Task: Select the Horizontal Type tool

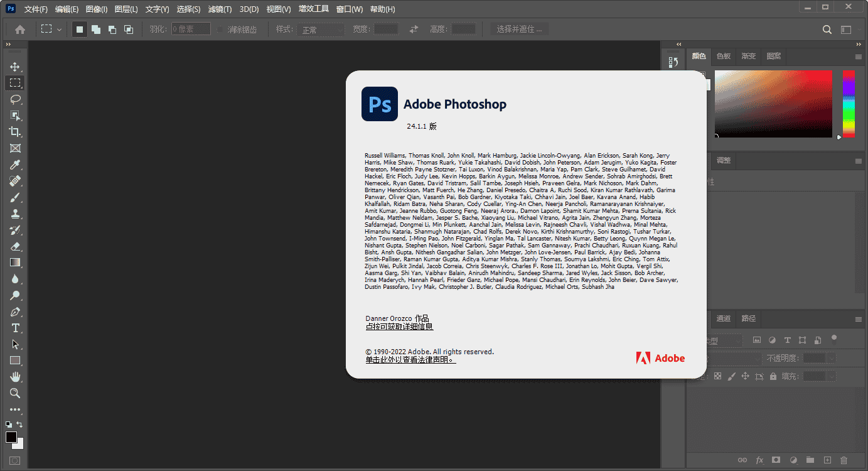Action: tap(15, 328)
